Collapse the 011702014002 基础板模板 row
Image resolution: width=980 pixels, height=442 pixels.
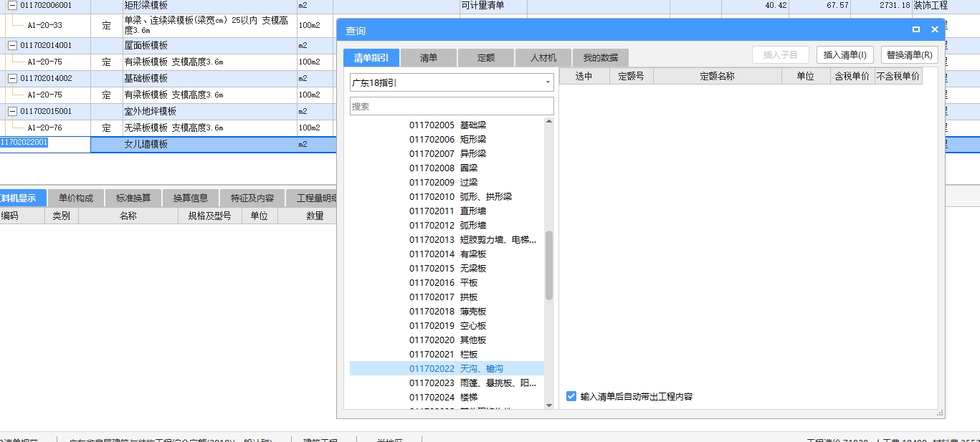(12, 78)
